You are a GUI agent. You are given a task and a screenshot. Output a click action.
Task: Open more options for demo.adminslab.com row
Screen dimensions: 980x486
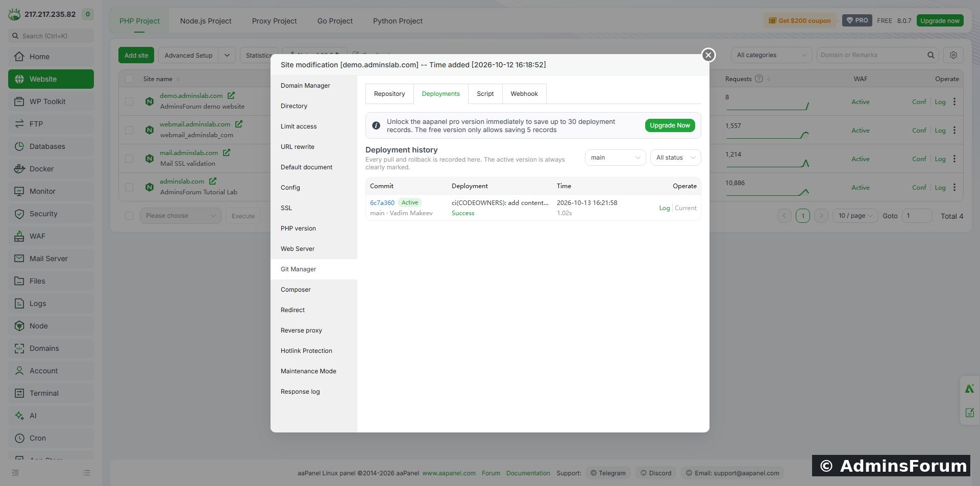click(954, 101)
